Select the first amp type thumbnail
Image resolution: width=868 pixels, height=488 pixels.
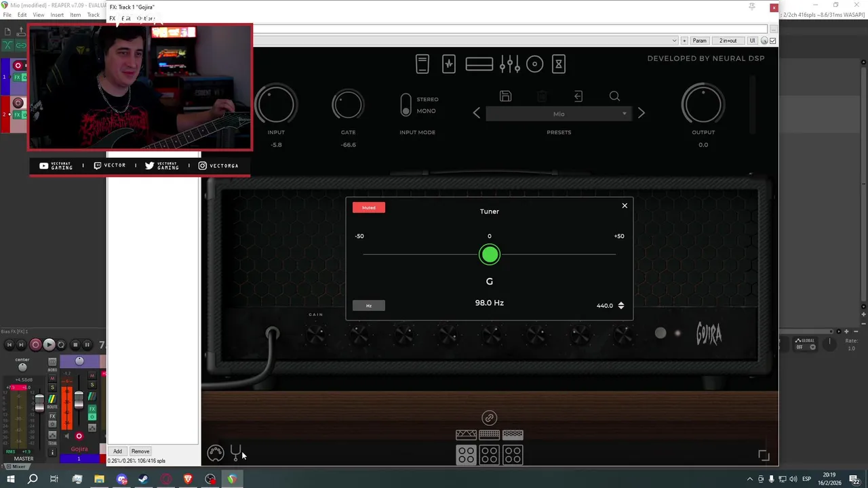466,434
